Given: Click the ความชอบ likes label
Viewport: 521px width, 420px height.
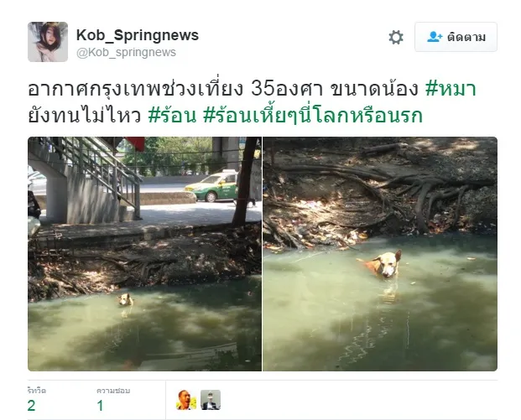Looking at the screenshot, I should (113, 391).
